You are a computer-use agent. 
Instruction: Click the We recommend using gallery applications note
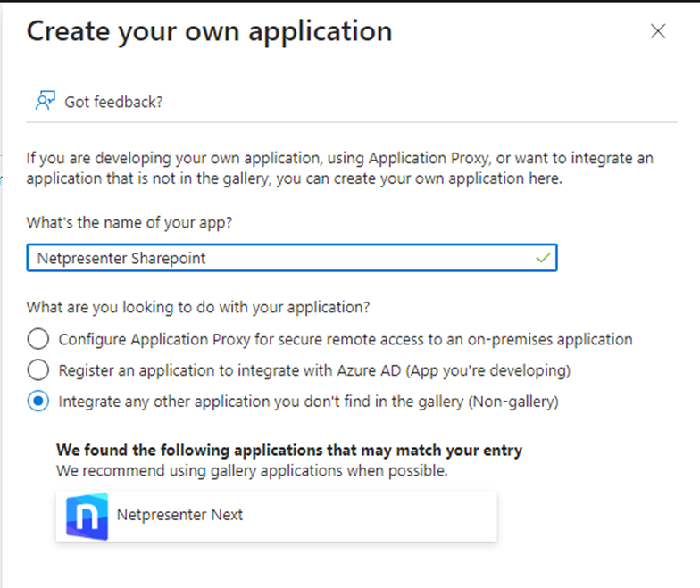point(251,470)
